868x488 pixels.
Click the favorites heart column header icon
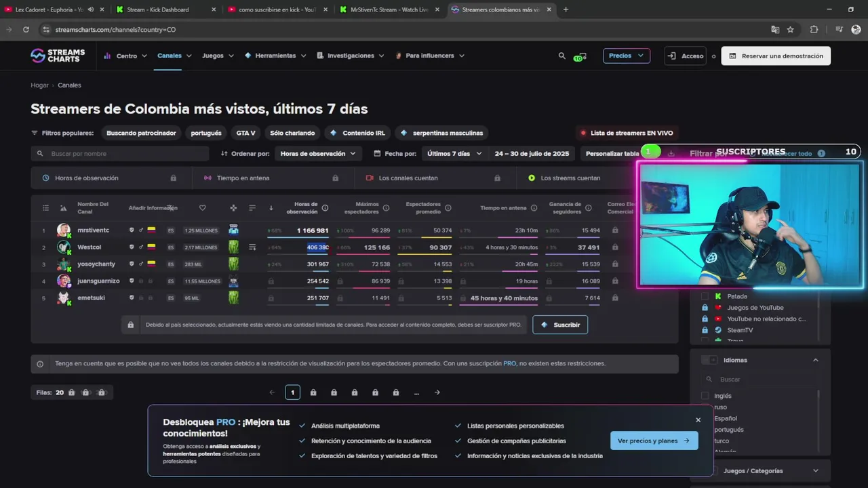click(202, 208)
